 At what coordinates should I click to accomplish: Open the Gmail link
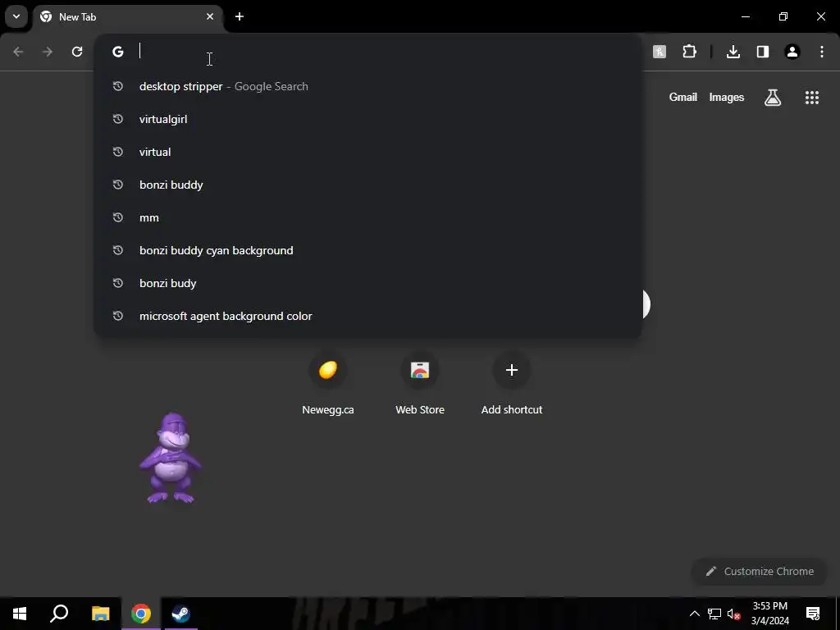click(x=683, y=97)
